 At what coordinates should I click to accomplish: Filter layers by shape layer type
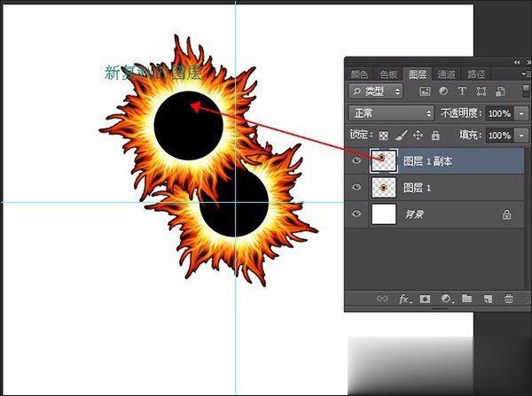click(481, 91)
